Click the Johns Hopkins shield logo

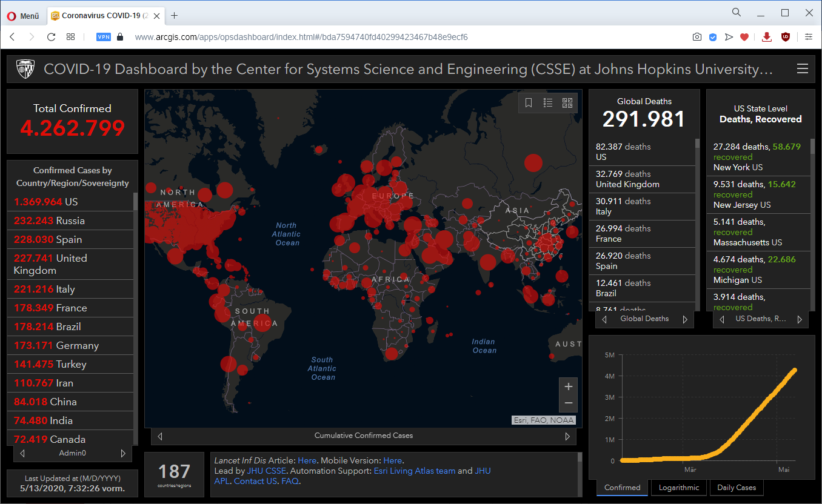[x=25, y=69]
